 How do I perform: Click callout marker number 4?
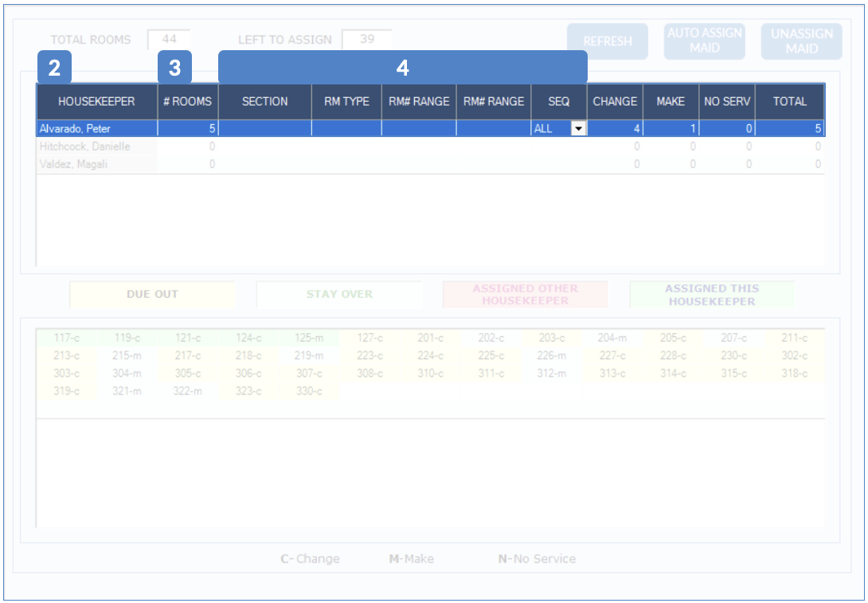pyautogui.click(x=402, y=68)
